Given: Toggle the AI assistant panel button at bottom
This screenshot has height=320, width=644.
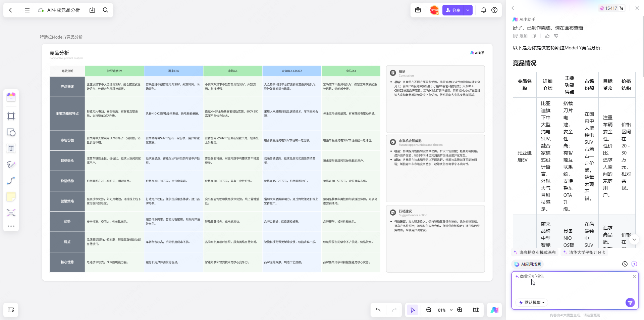Looking at the screenshot, I should click(494, 310).
